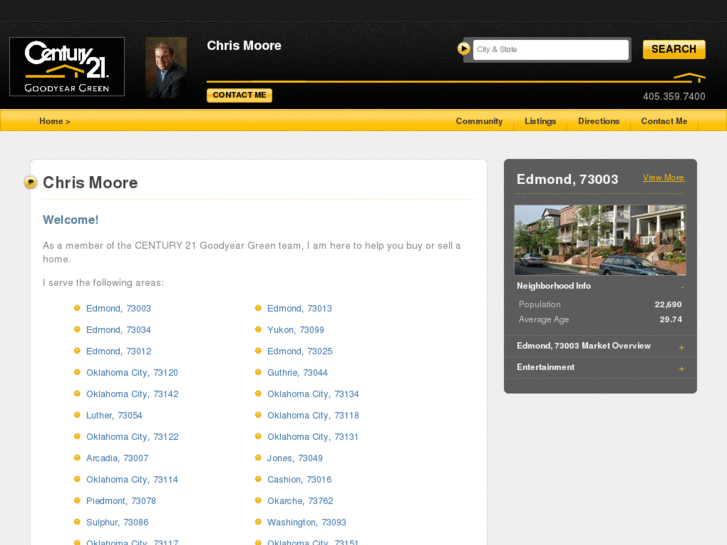Open the Edmond, 73012 area link
The width and height of the screenshot is (727, 545).
[119, 351]
